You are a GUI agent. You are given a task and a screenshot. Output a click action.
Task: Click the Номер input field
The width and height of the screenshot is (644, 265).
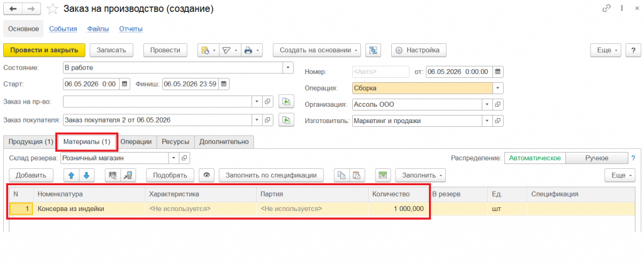[380, 72]
